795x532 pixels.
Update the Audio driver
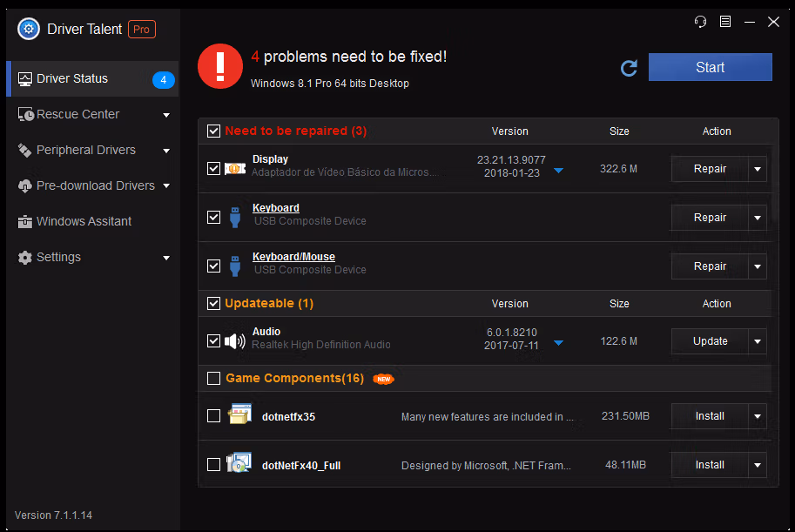[x=710, y=341]
